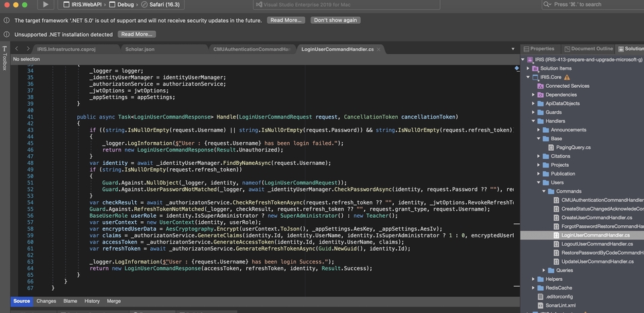The height and width of the screenshot is (313, 644).
Task: Expand the RedisCache folder
Action: pos(533,288)
